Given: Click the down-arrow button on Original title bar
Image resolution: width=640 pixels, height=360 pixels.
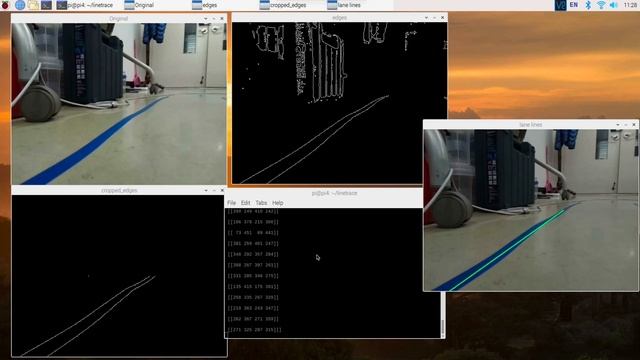Looking at the screenshot, I should click(205, 18).
